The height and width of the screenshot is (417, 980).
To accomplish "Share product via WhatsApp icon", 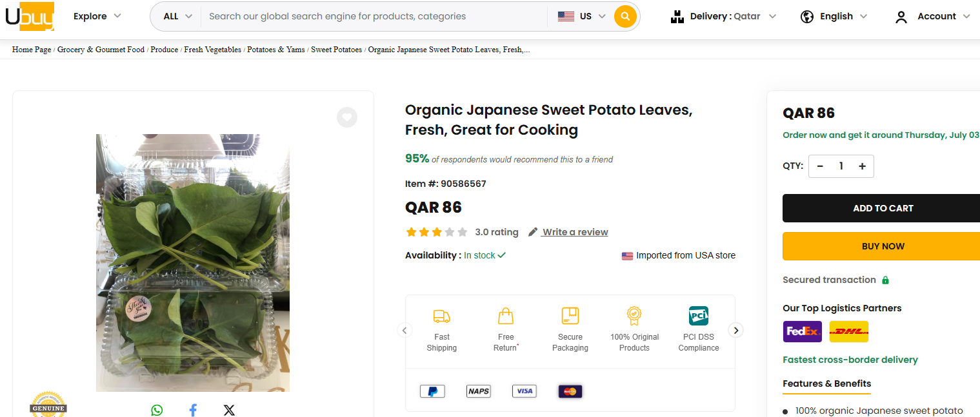I will tap(157, 410).
